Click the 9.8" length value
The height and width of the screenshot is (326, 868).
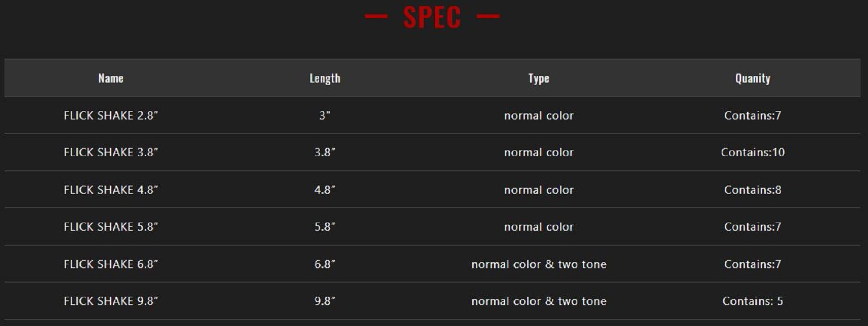coord(325,301)
